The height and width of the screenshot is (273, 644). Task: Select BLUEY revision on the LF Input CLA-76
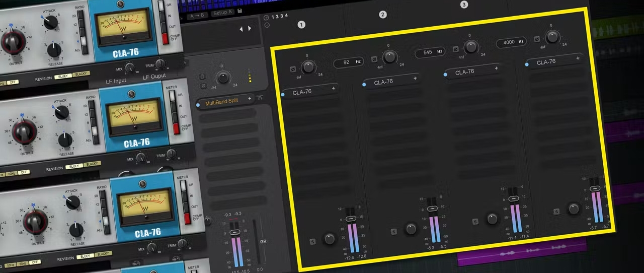[75, 166]
